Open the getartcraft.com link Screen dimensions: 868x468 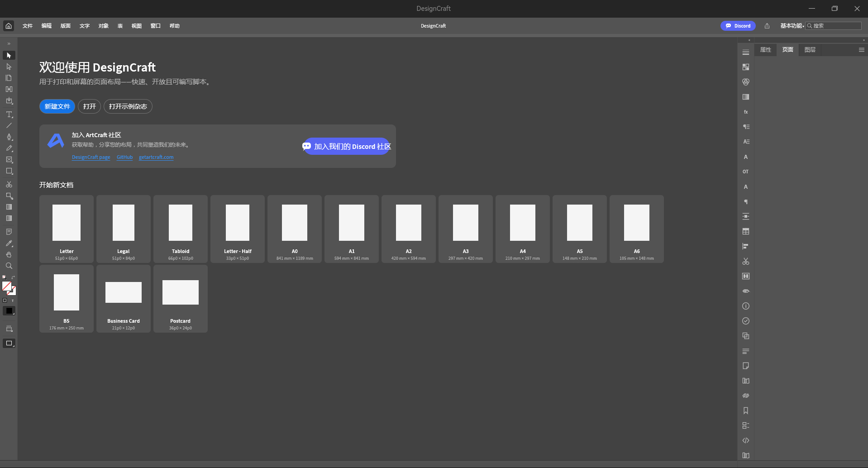pyautogui.click(x=156, y=157)
